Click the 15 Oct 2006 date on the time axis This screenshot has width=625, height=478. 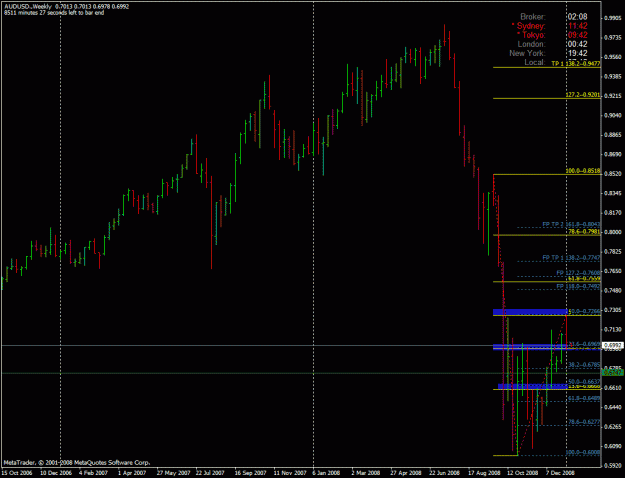pyautogui.click(x=16, y=473)
